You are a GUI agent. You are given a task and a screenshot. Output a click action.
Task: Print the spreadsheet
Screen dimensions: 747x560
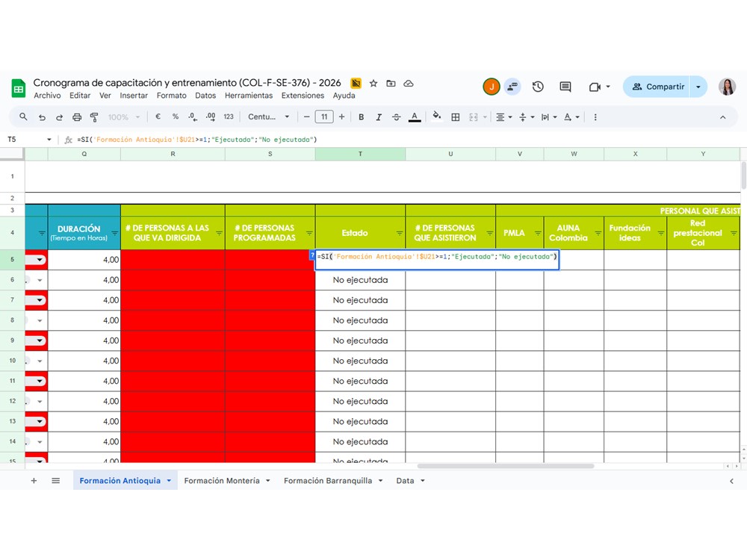click(77, 117)
